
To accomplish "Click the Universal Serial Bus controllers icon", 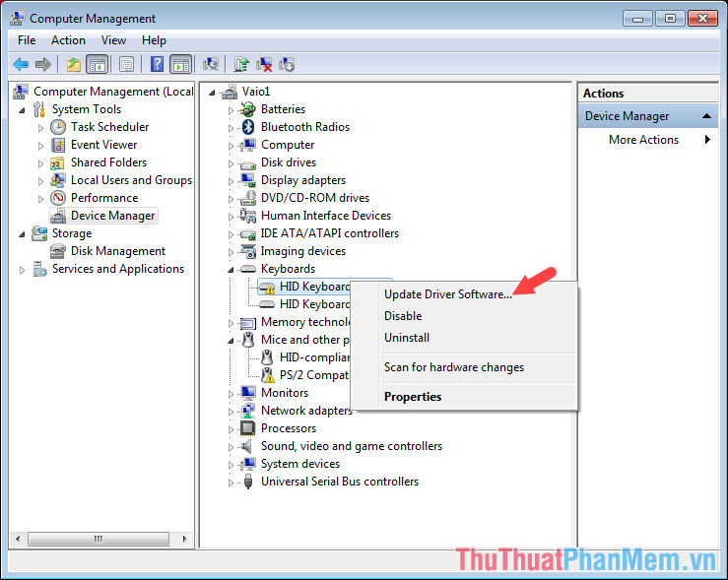I will pos(248,482).
